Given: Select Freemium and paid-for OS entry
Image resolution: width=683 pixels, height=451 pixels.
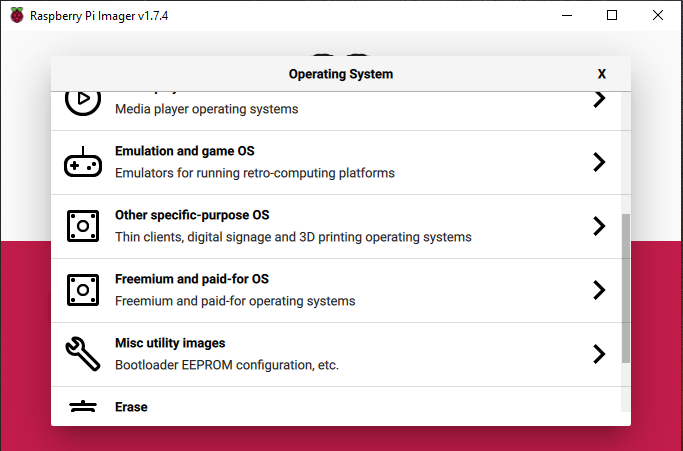Looking at the screenshot, I should click(x=336, y=291).
